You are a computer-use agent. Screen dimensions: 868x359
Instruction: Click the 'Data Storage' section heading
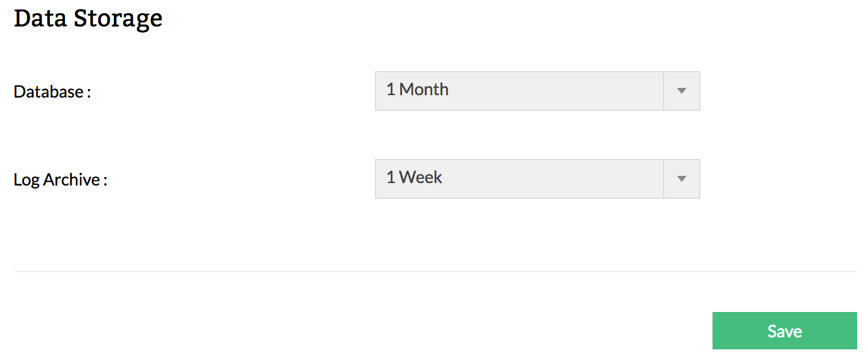tap(88, 18)
